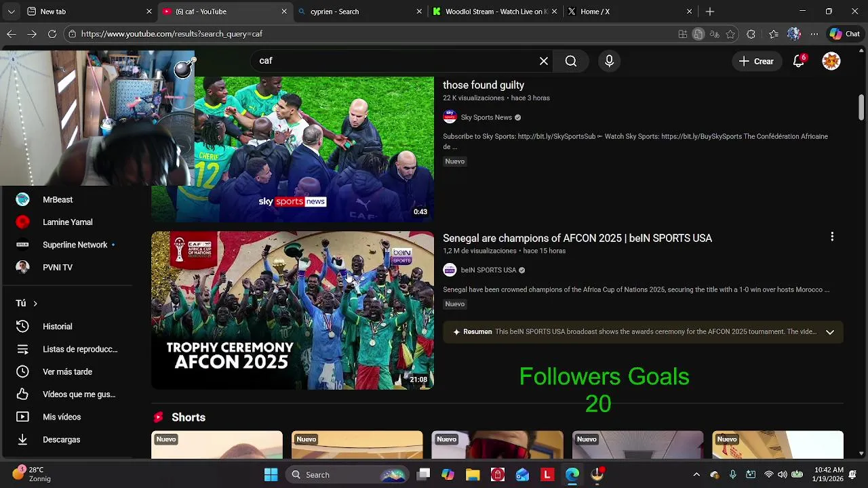The image size is (868, 488).
Task: Open Senegal are champions of AFCON 2025 title
Action: click(577, 239)
